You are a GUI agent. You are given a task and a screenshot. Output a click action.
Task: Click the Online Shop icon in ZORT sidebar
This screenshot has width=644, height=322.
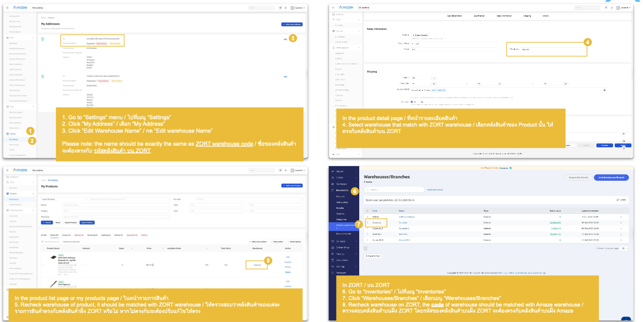(333, 248)
